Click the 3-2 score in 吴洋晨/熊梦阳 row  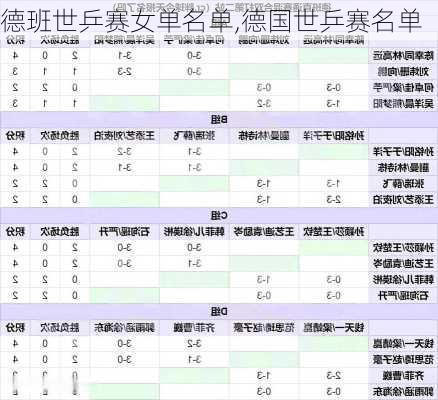coord(264,104)
